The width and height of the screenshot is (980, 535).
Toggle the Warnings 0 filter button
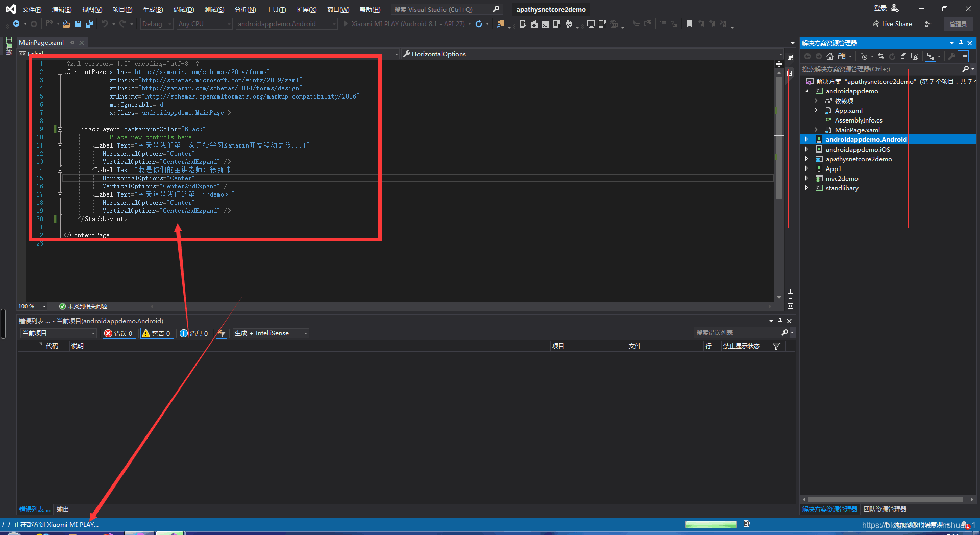click(157, 333)
